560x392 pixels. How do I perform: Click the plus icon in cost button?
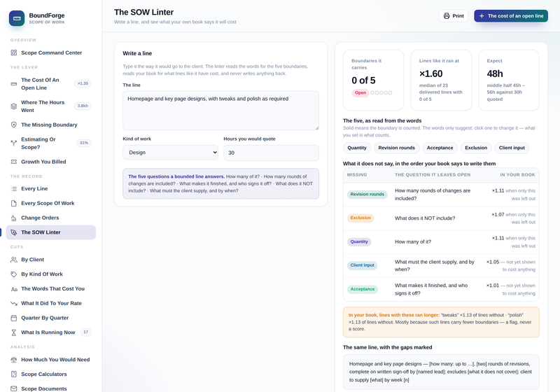tap(482, 15)
